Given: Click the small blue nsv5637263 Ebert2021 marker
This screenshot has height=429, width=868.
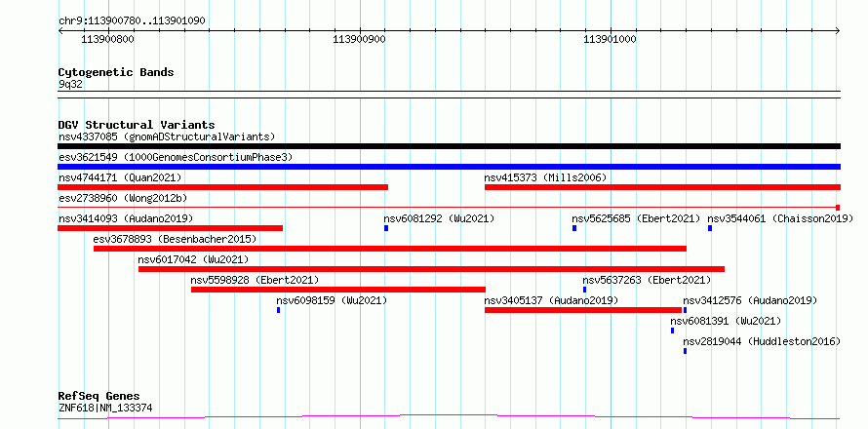Looking at the screenshot, I should click(584, 290).
